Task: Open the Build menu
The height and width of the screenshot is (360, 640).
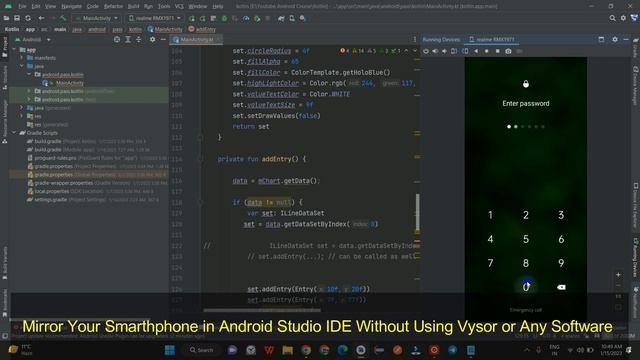Action: (x=133, y=6)
